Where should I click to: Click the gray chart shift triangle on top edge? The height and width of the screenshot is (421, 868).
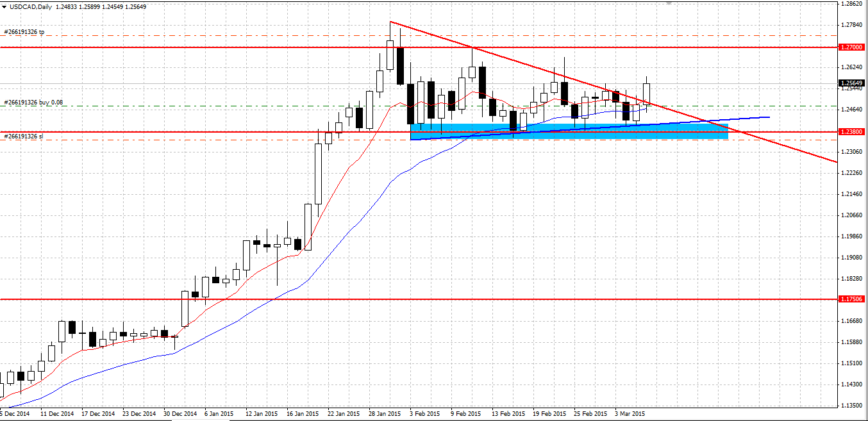coord(669,3)
